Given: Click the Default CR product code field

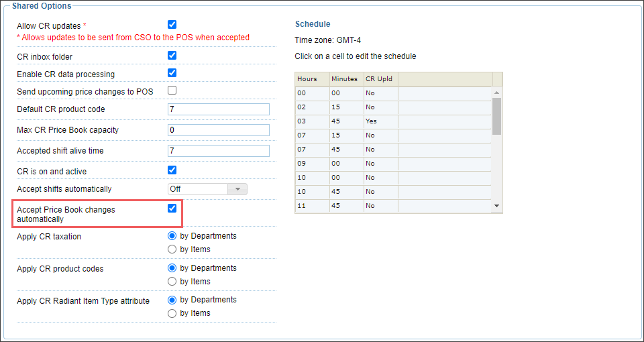Looking at the screenshot, I should pyautogui.click(x=219, y=109).
